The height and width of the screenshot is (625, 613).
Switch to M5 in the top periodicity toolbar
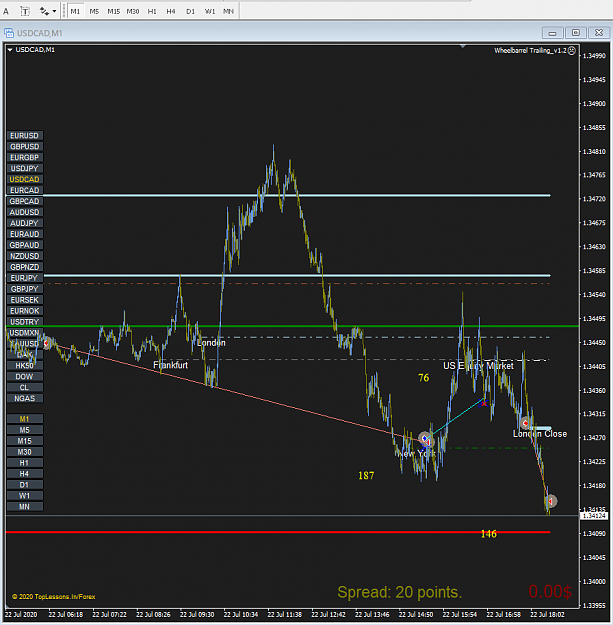[x=94, y=11]
